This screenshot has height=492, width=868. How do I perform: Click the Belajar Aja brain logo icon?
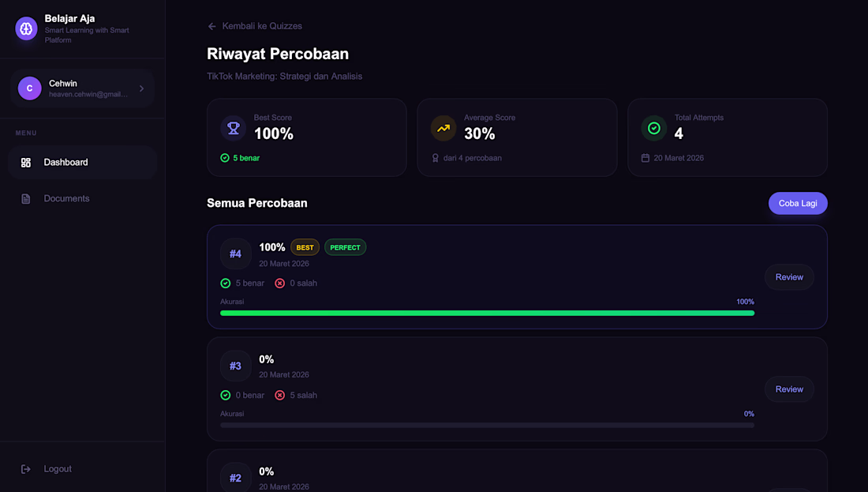coord(26,28)
